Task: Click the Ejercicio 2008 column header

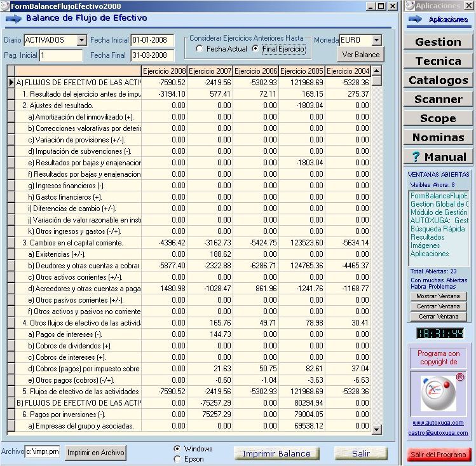Action: click(x=164, y=71)
